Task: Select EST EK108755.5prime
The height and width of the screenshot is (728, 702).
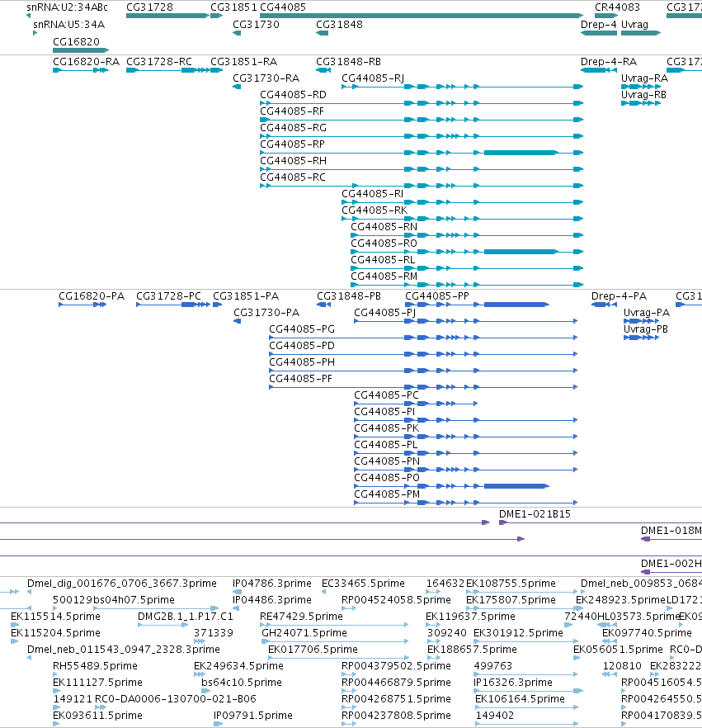Action: pyautogui.click(x=522, y=592)
